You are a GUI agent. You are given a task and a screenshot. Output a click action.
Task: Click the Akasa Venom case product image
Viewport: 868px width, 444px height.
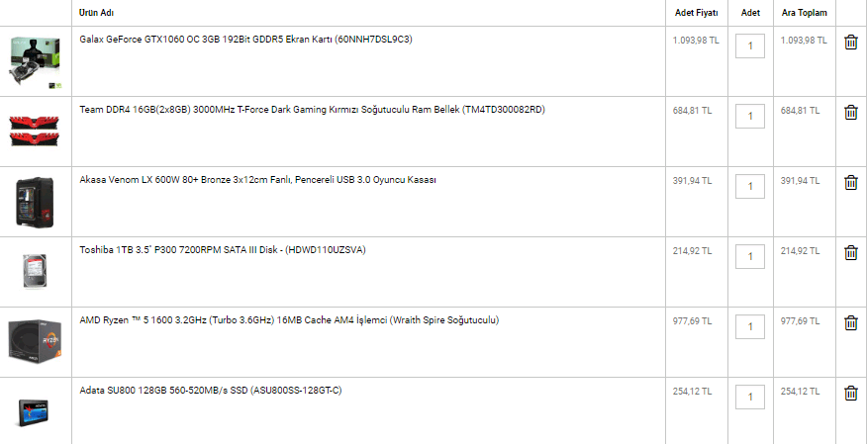point(35,203)
